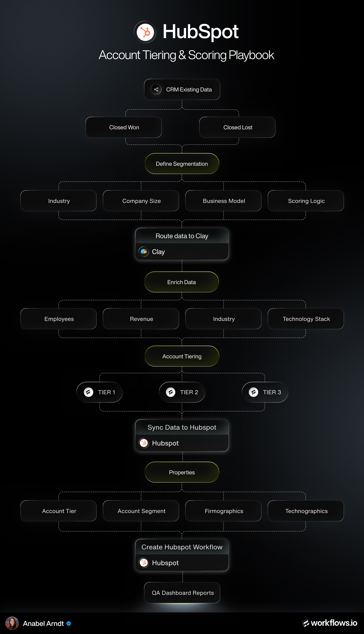Click Hubspot icon under Create Hubspot Workflow

(144, 563)
